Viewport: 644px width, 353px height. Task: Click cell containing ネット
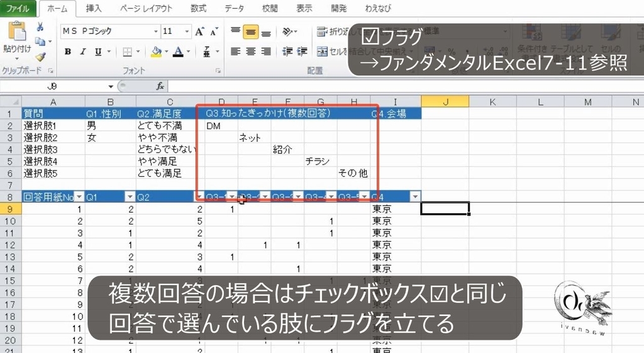click(x=254, y=138)
